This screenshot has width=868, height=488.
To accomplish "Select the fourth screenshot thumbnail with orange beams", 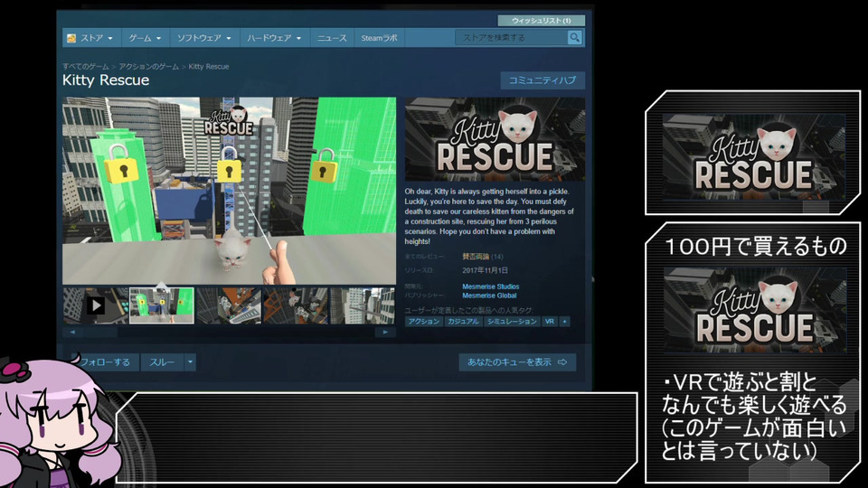I will point(296,305).
